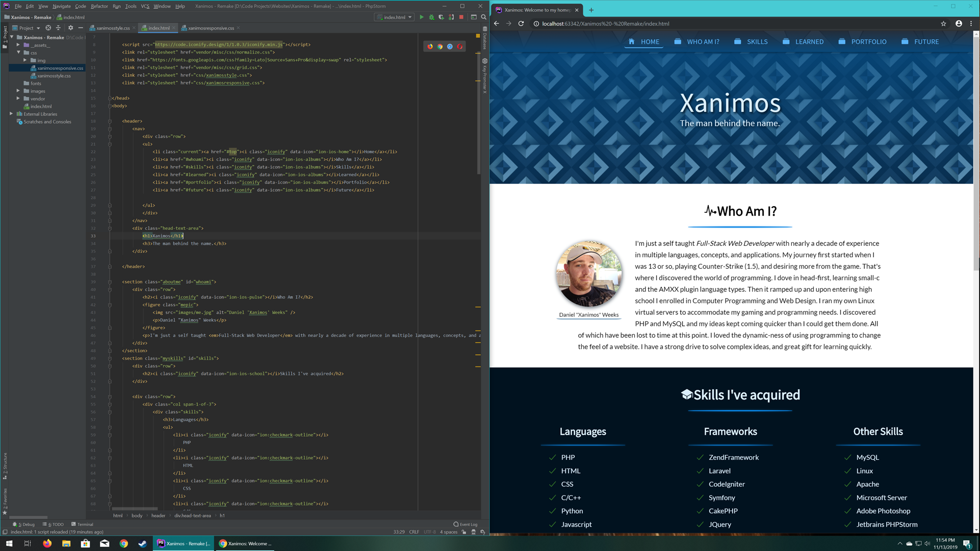Image resolution: width=980 pixels, height=551 pixels.
Task: Click the SKILLS navigation link
Action: tap(757, 42)
